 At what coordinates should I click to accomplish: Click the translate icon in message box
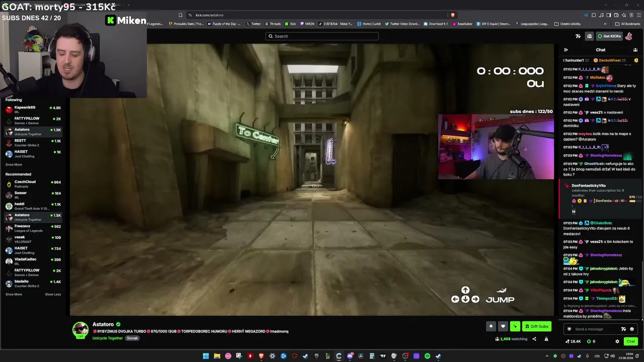pos(623,329)
